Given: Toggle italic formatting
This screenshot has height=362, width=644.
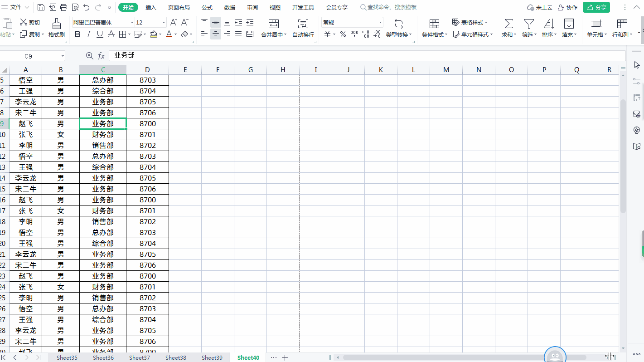Looking at the screenshot, I should pos(88,34).
